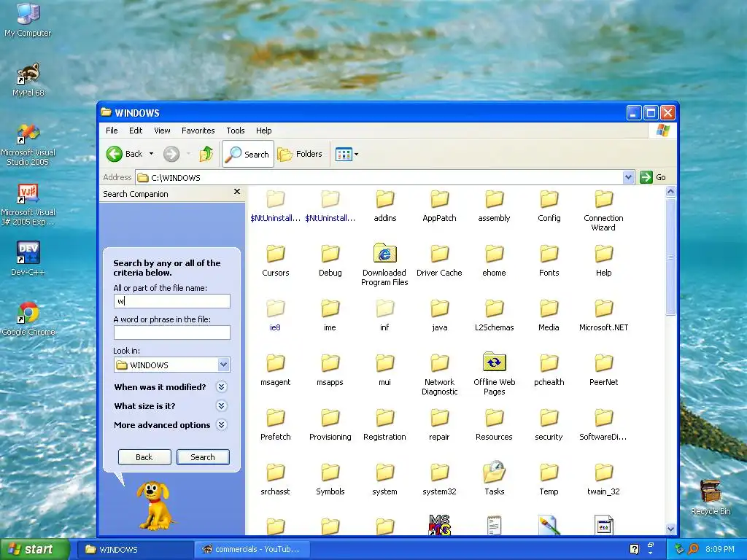747x560 pixels.
Task: Select the ie8 folder
Action: 275,315
